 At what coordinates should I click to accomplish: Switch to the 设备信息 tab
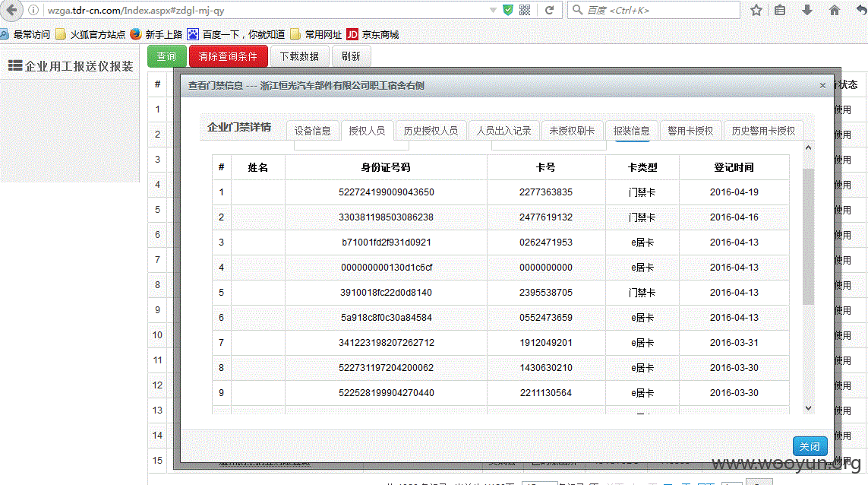click(312, 131)
